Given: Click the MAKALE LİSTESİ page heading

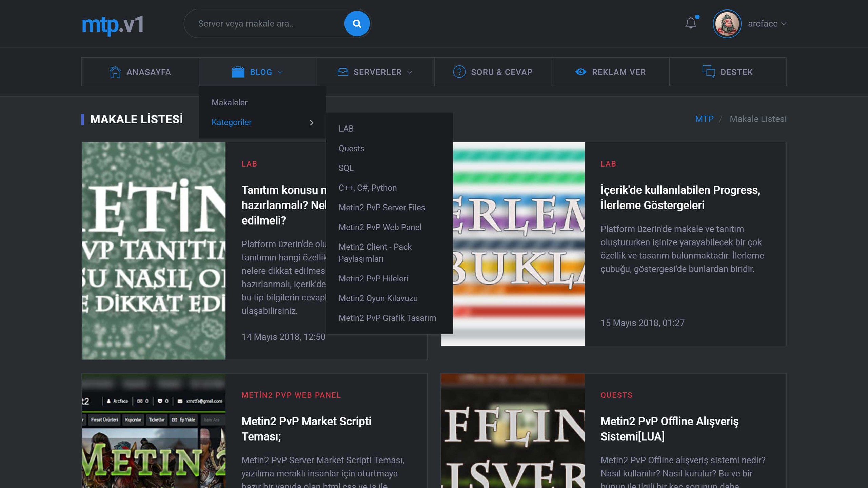Looking at the screenshot, I should [x=136, y=119].
